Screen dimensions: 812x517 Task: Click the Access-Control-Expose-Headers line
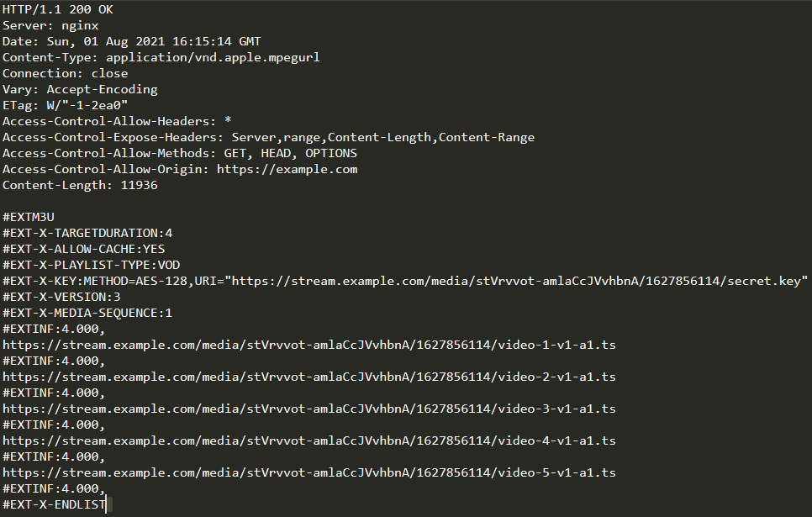coord(268,138)
